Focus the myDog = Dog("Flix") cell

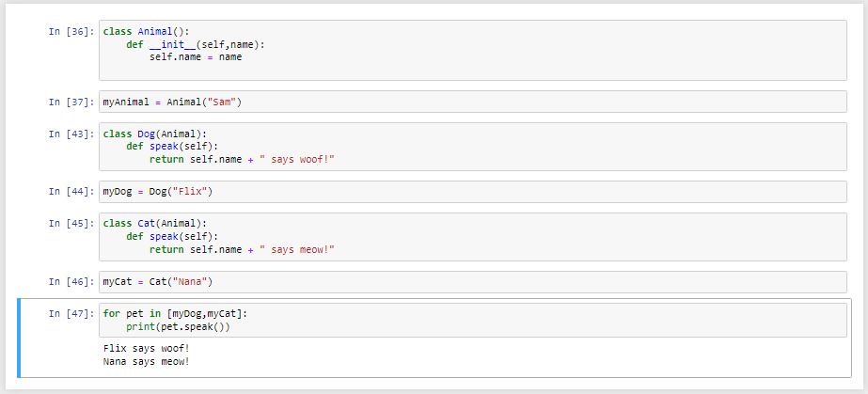tap(470, 192)
